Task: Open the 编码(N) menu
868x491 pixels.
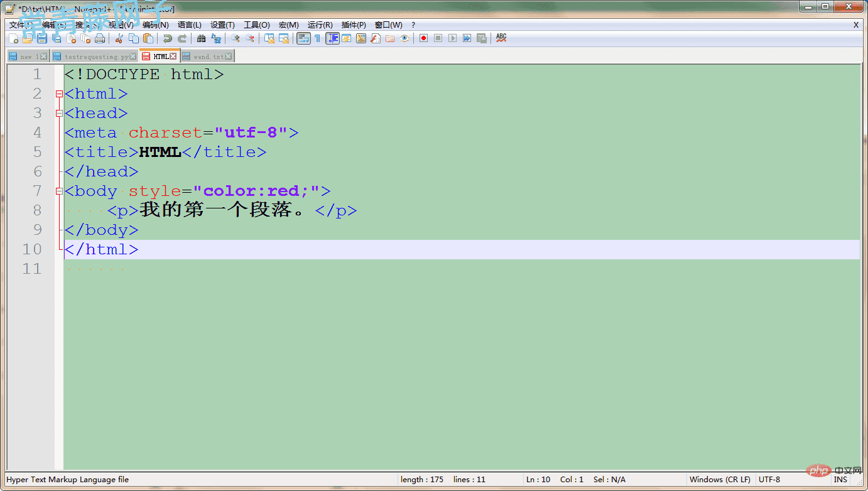Action: pyautogui.click(x=155, y=25)
